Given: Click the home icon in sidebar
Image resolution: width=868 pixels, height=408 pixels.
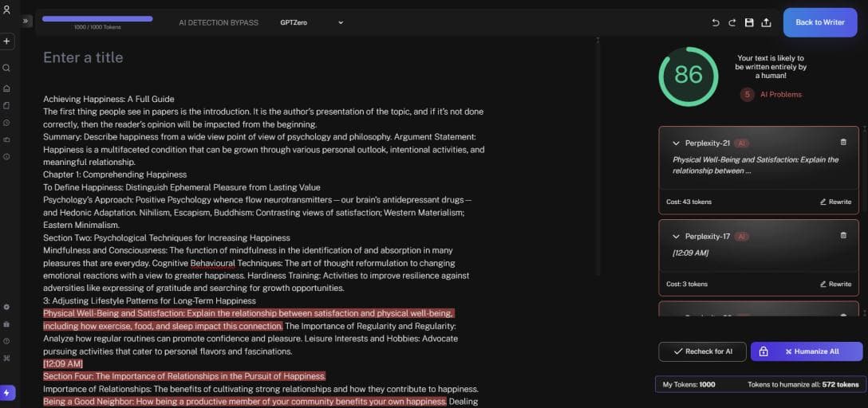Looking at the screenshot, I should 6,88.
